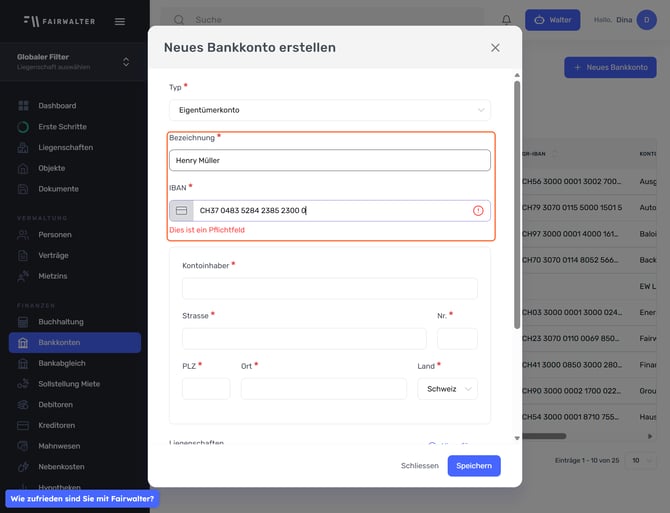Viewport: 670px width, 513px height.
Task: Open notifications bell icon
Action: (506, 20)
